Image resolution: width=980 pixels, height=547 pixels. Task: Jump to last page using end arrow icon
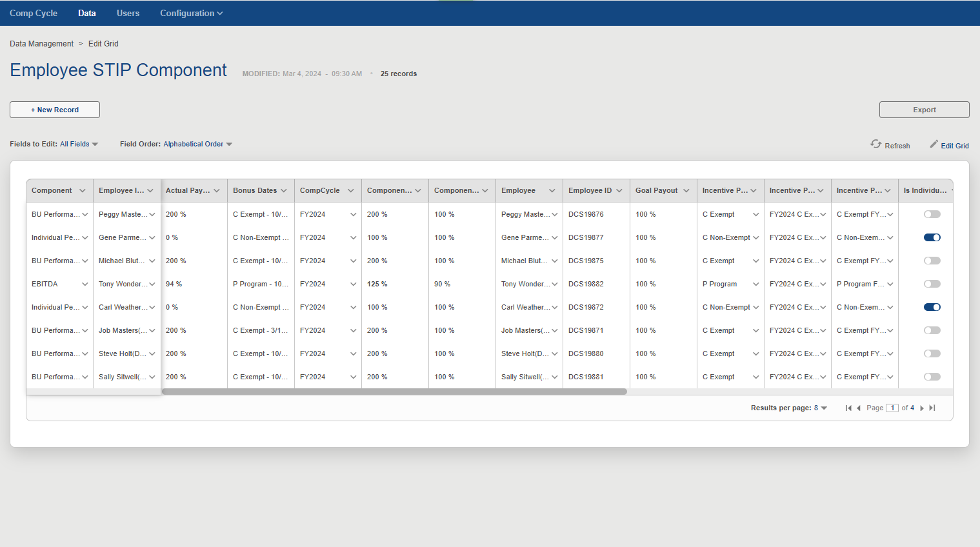[x=932, y=408]
